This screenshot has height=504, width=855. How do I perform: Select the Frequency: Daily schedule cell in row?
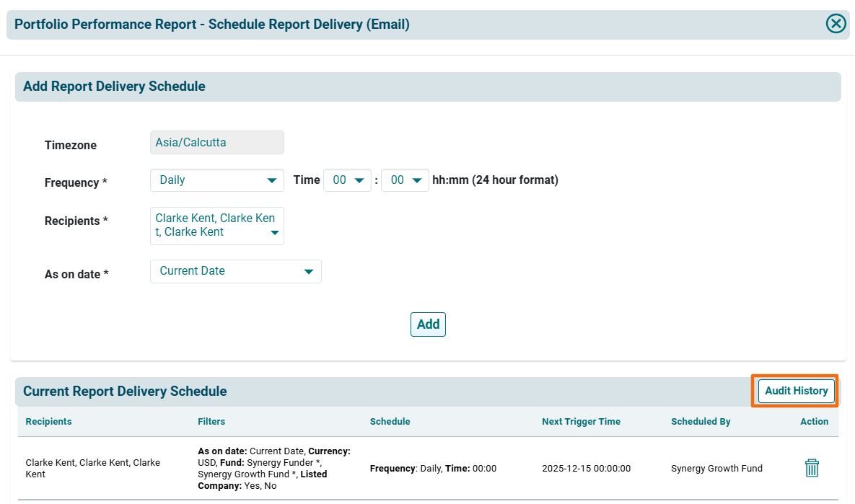pos(433,469)
